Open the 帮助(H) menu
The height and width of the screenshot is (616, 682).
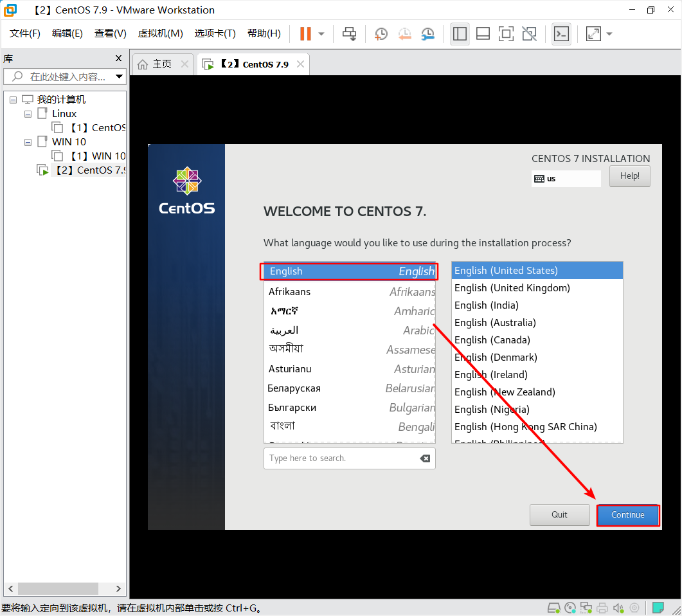(x=264, y=33)
